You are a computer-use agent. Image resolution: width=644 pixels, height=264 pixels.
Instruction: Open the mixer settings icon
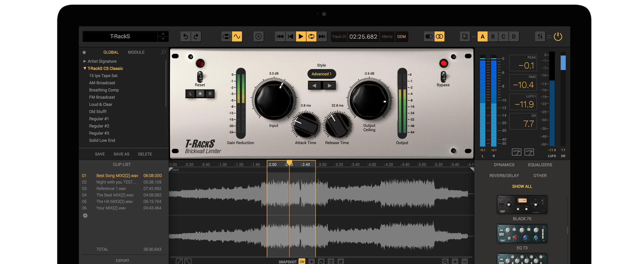coord(540,37)
